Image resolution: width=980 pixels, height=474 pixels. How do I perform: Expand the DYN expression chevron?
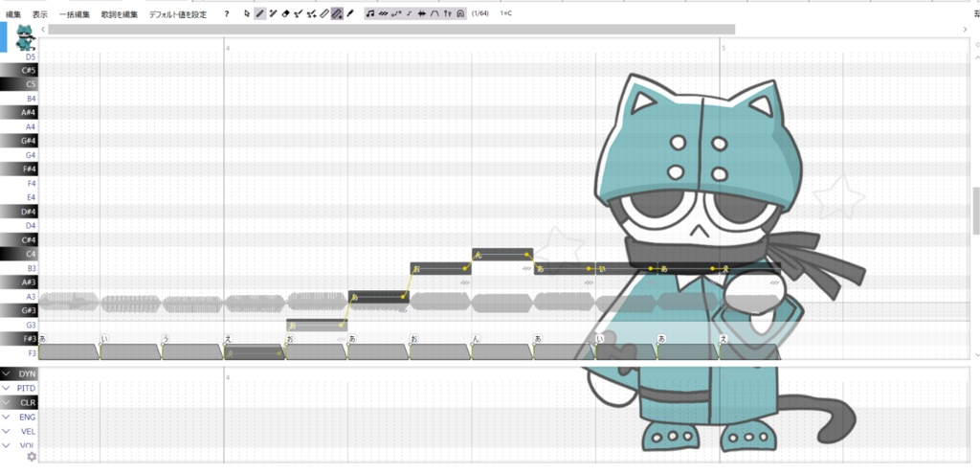tap(7, 373)
